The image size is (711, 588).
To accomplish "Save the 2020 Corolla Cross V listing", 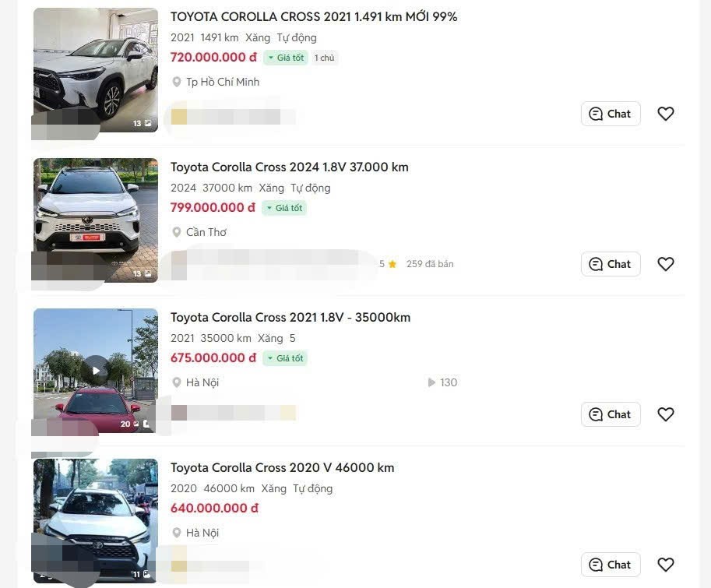I will pos(666,565).
